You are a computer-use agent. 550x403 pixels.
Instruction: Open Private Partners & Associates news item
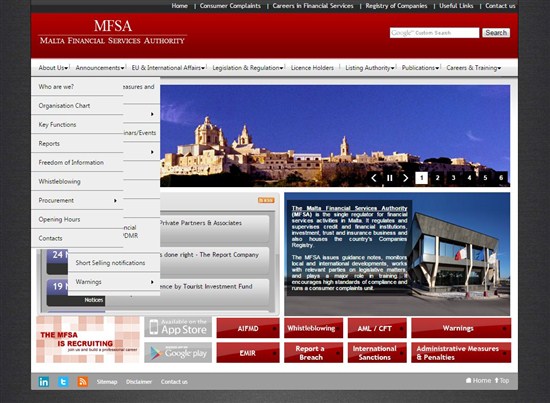click(x=201, y=223)
